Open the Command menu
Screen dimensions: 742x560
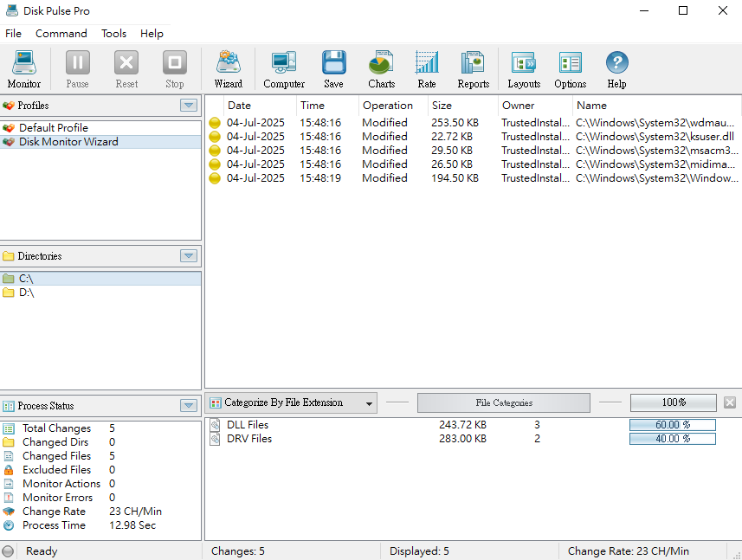[61, 34]
